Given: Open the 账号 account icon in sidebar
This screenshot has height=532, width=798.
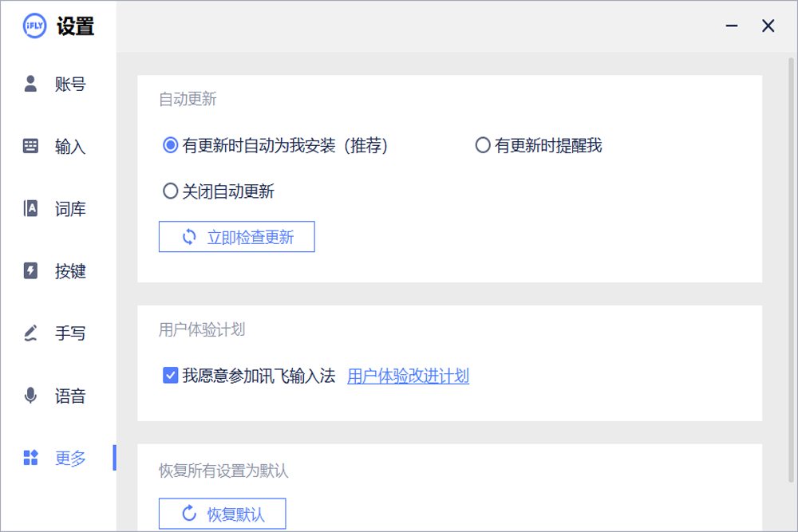Looking at the screenshot, I should pos(31,84).
